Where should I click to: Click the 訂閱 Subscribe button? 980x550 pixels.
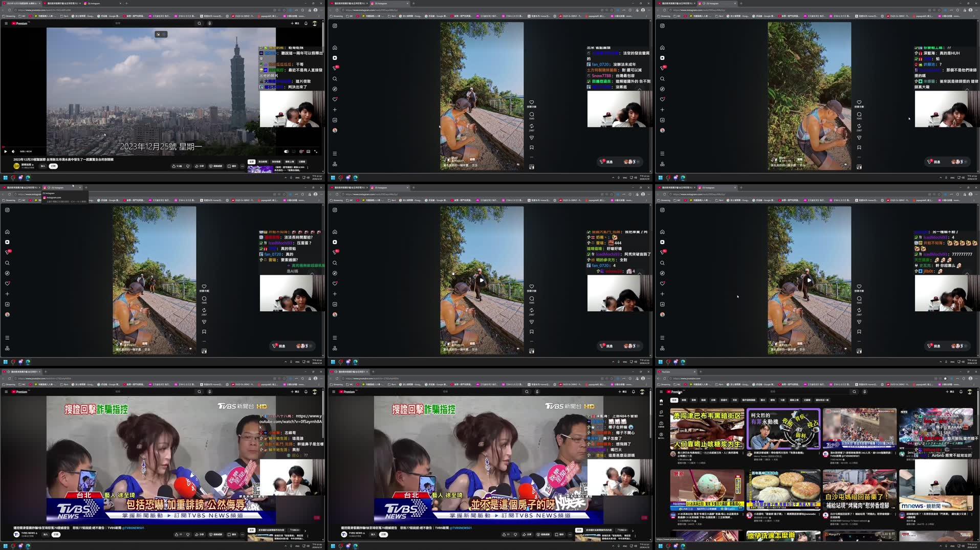[52, 166]
